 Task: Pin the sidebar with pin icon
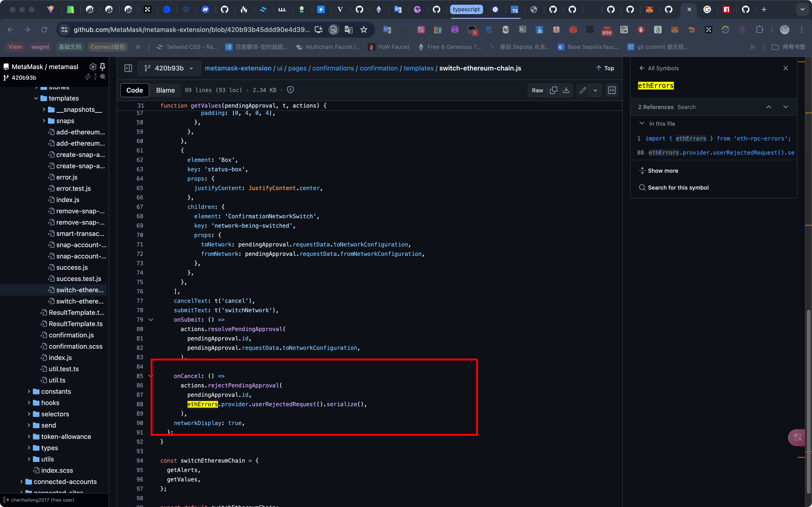103,66
